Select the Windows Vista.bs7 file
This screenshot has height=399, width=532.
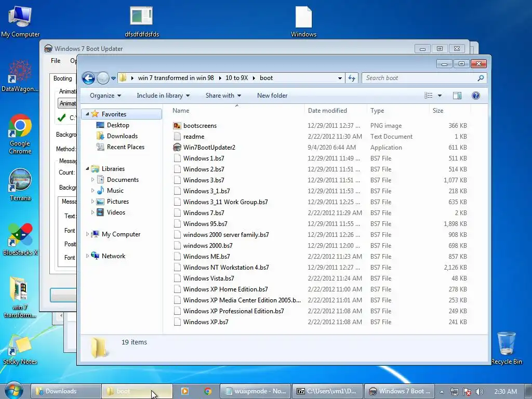click(208, 278)
